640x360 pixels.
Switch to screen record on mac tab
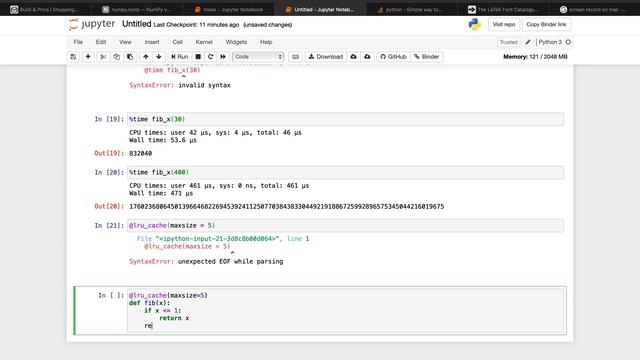(594, 9)
